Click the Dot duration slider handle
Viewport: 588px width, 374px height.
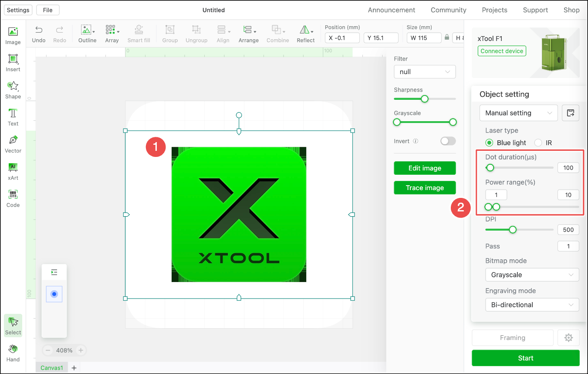click(490, 167)
